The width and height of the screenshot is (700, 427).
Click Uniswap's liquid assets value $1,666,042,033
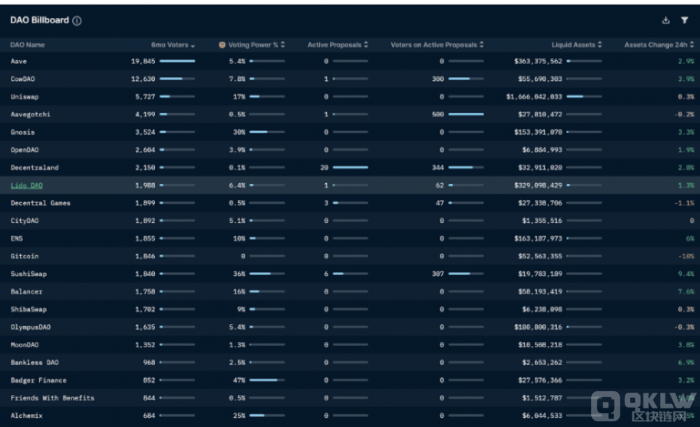[x=534, y=96]
